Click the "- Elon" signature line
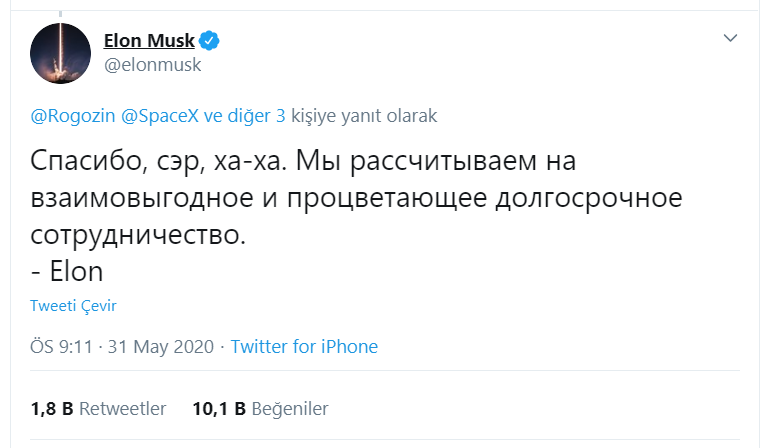Image resolution: width=768 pixels, height=448 pixels. (x=68, y=272)
